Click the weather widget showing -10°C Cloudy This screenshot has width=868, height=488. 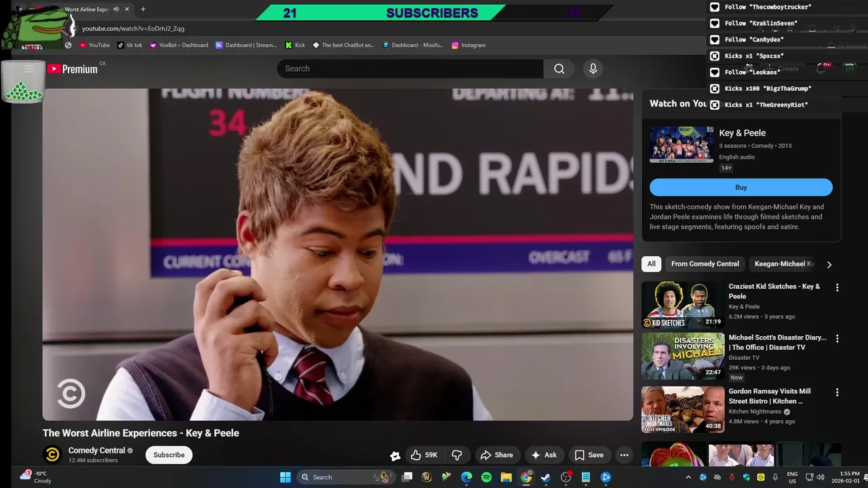click(35, 476)
